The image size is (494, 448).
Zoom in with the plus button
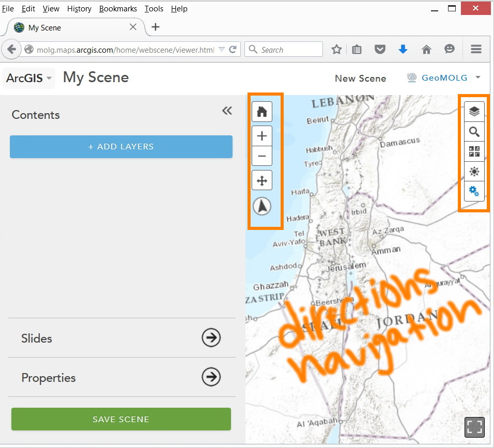click(262, 136)
